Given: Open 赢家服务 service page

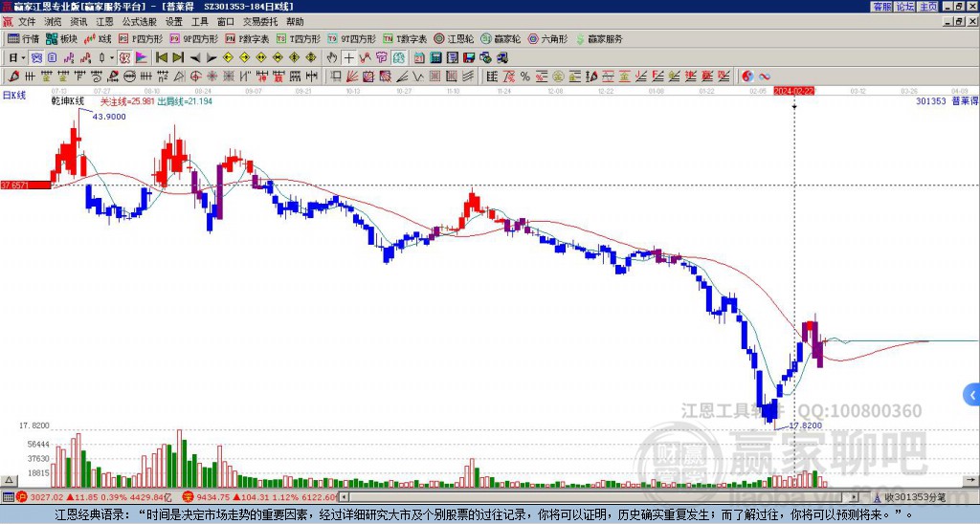Looking at the screenshot, I should (599, 38).
